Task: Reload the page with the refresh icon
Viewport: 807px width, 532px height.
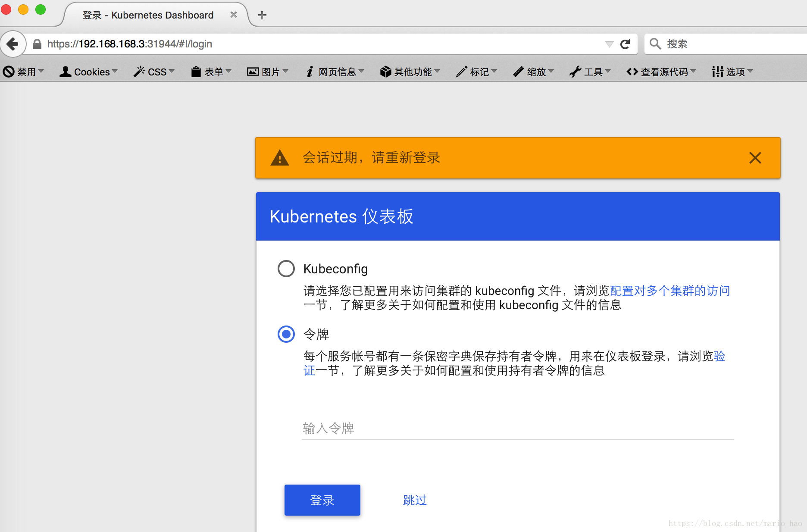Action: click(625, 44)
